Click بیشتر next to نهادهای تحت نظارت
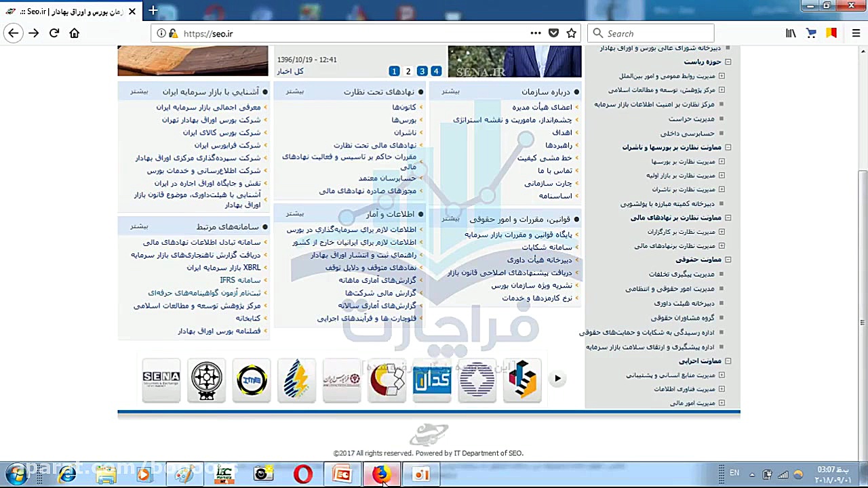 [295, 91]
